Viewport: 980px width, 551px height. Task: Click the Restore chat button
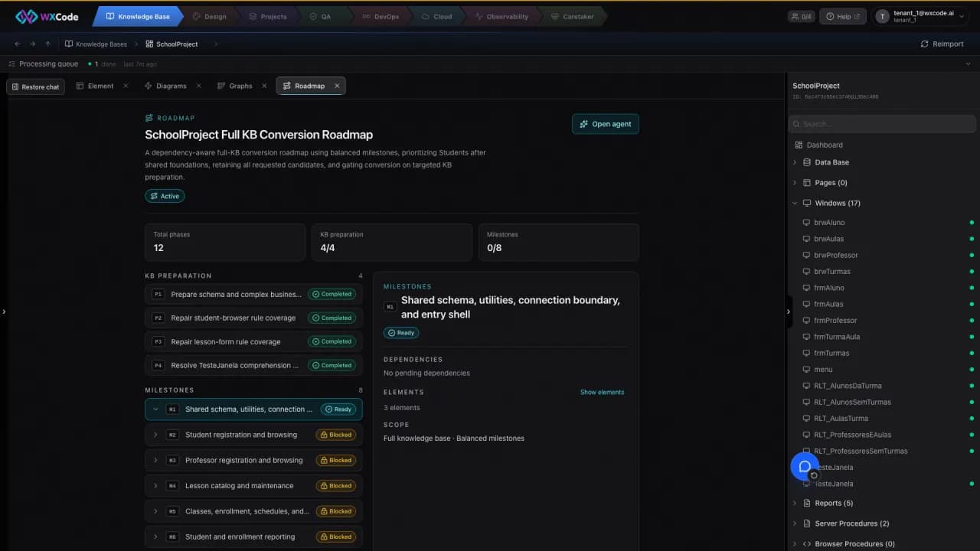pyautogui.click(x=35, y=86)
